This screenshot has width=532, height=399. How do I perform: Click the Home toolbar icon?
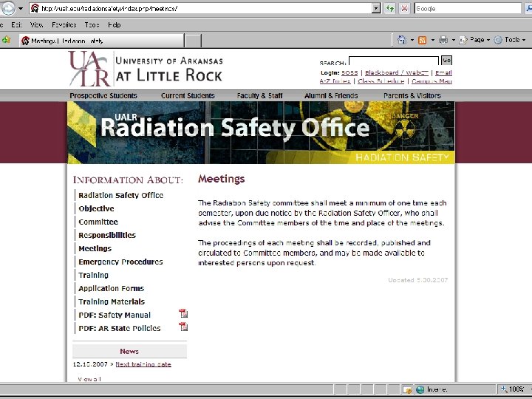click(x=402, y=40)
